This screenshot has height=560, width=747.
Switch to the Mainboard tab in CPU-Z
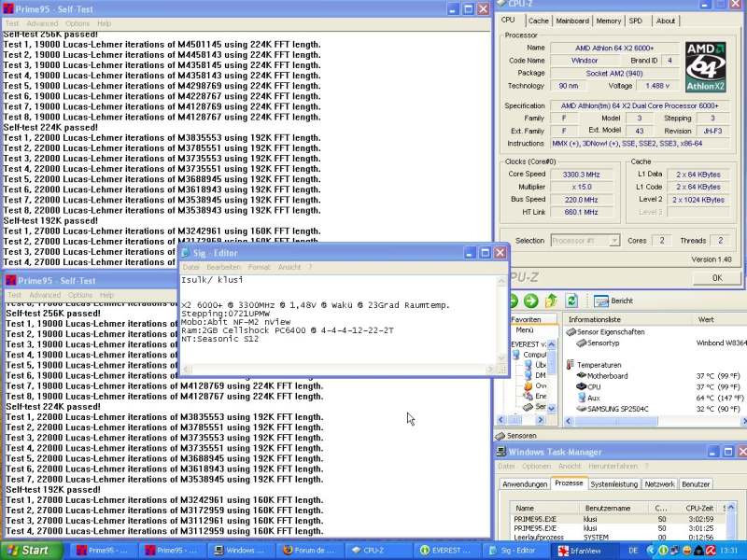[572, 21]
